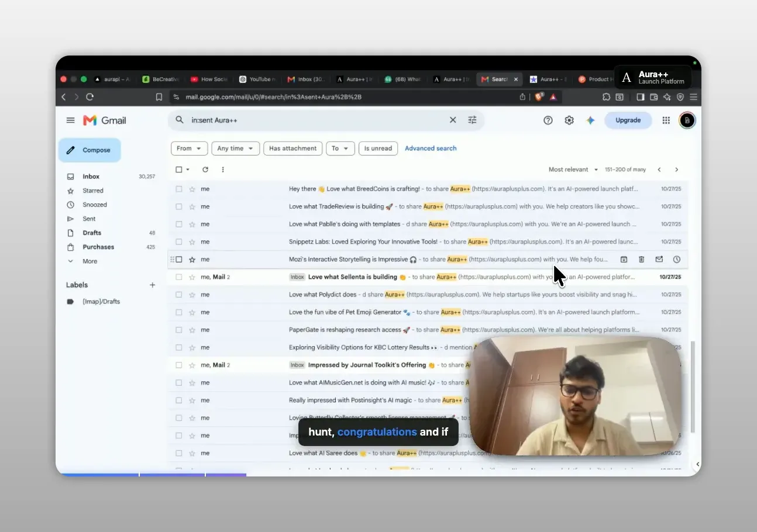This screenshot has width=757, height=532.
Task: Clear the search query with the X
Action: click(453, 120)
